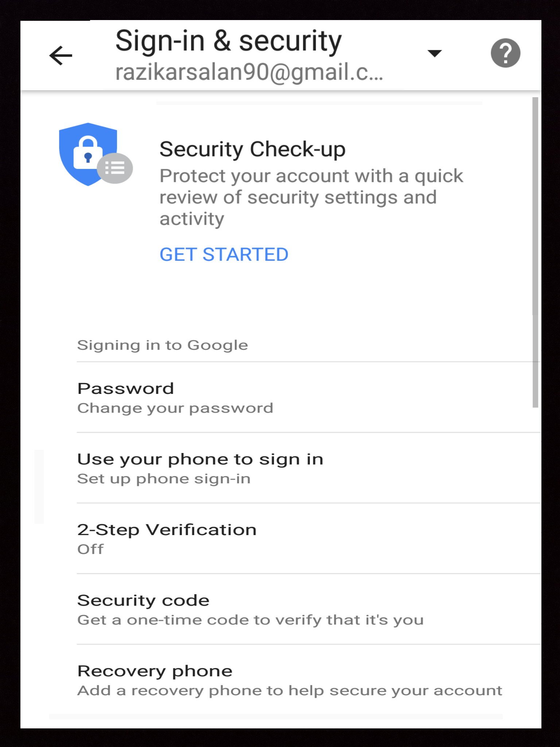Select the razikarsalan90@gmail account email text
The width and height of the screenshot is (560, 747).
[x=249, y=72]
